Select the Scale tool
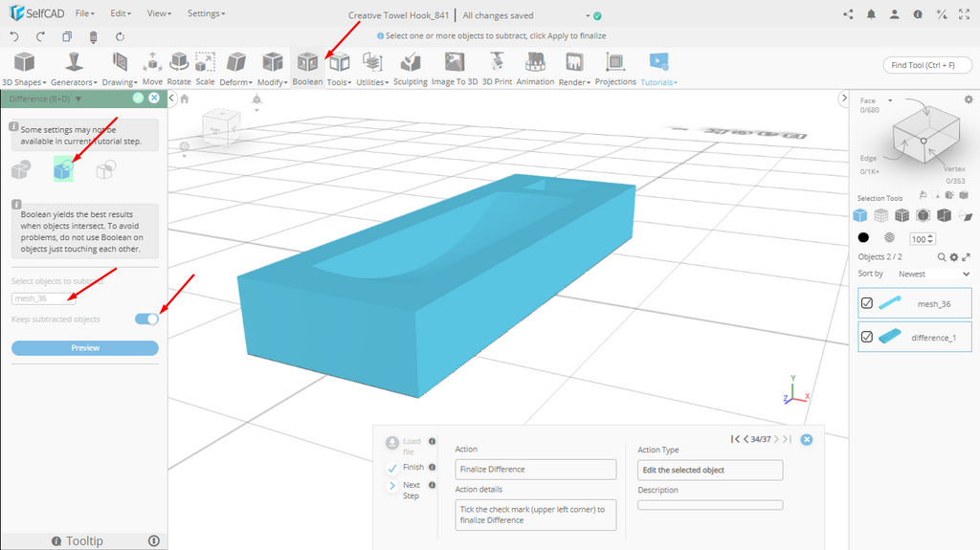 [x=205, y=69]
